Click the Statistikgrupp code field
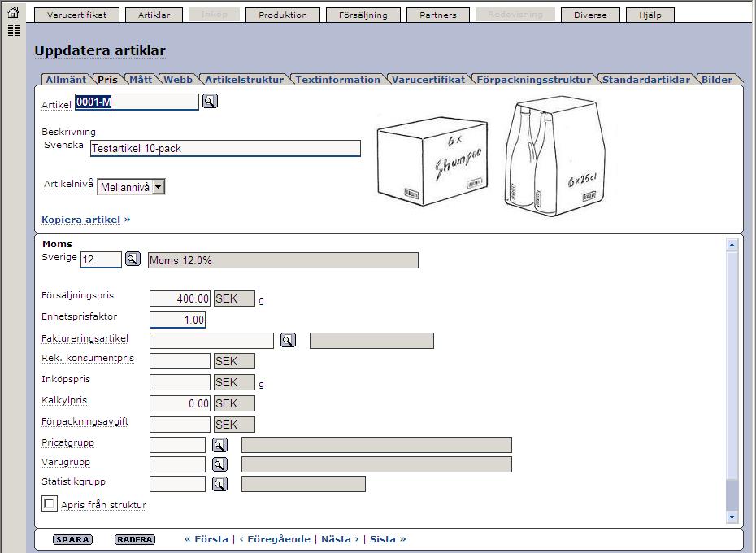The image size is (756, 553). click(177, 484)
